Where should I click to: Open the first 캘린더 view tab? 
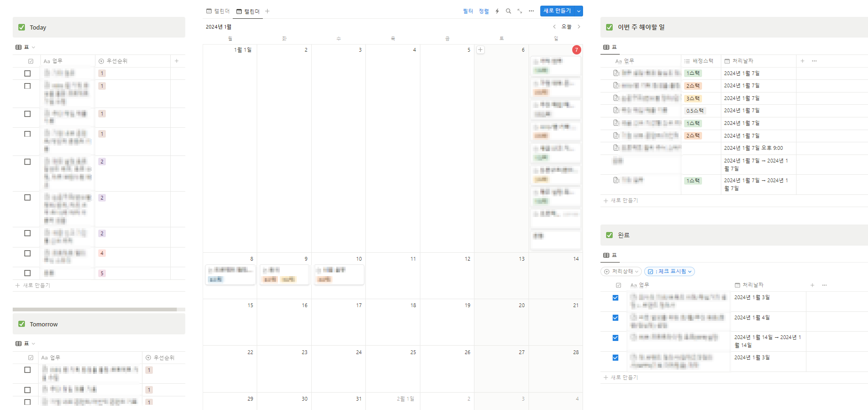click(x=218, y=11)
